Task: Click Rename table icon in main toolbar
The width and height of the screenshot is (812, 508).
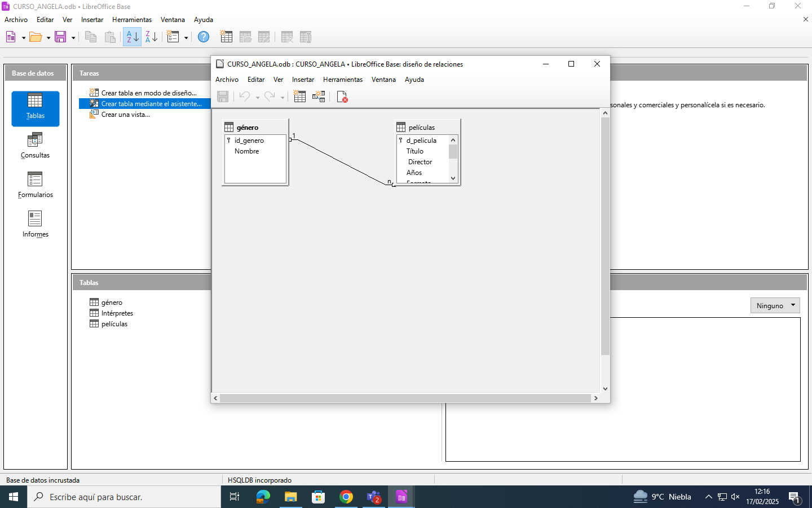Action: point(306,37)
